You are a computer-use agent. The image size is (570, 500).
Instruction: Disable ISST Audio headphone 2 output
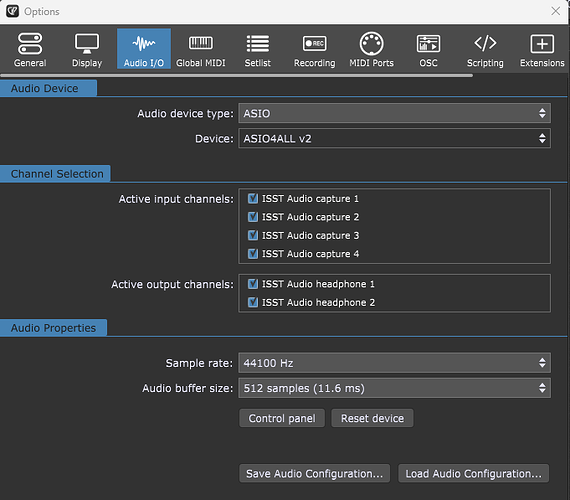coord(253,302)
